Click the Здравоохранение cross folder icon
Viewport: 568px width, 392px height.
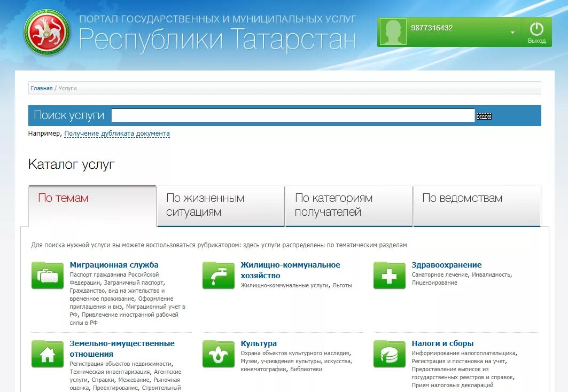pos(390,276)
